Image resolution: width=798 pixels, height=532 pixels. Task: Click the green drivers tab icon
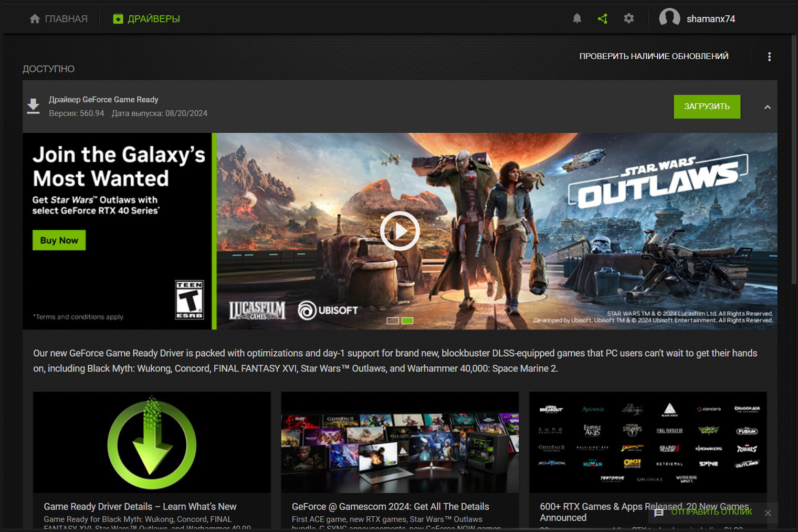(118, 19)
